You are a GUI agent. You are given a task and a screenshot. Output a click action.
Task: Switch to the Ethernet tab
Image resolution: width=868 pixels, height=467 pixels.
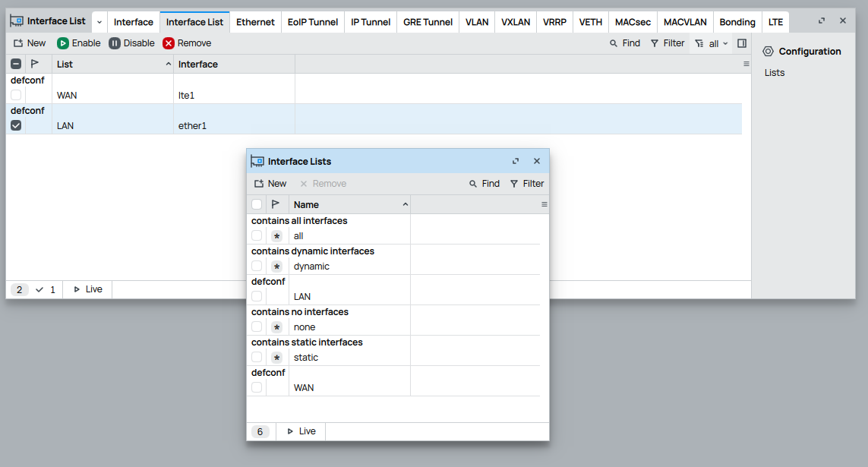pyautogui.click(x=255, y=22)
